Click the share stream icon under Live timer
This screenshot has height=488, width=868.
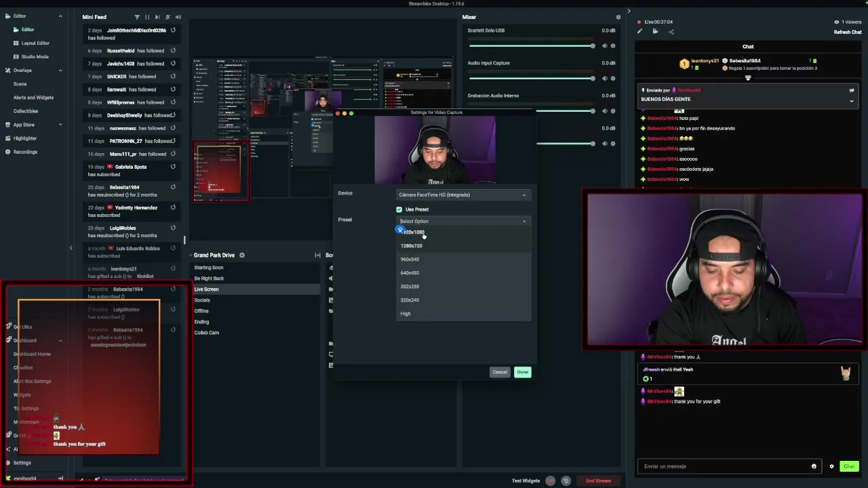(671, 31)
